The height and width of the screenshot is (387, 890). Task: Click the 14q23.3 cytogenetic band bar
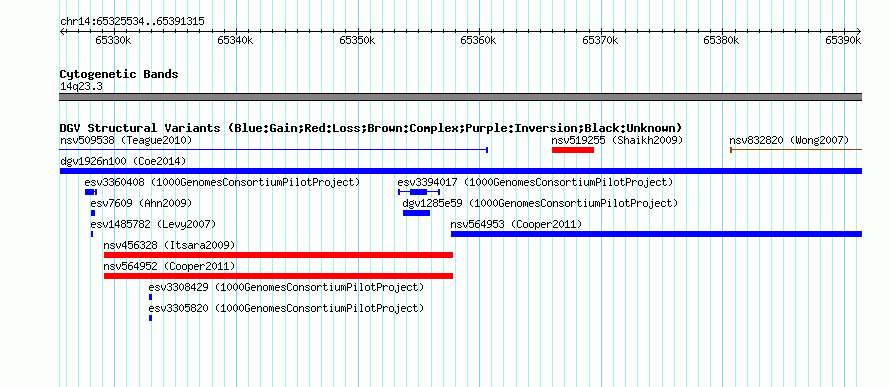click(x=461, y=97)
